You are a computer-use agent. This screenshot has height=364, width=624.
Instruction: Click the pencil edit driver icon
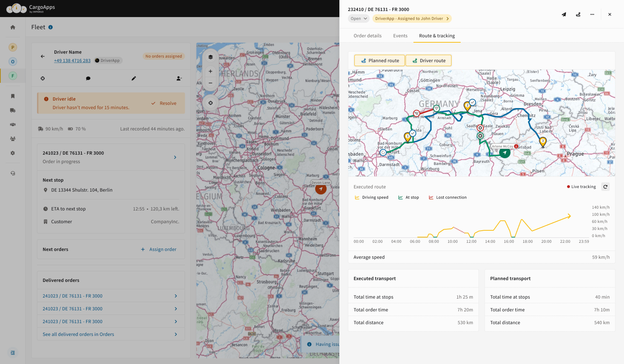134,78
